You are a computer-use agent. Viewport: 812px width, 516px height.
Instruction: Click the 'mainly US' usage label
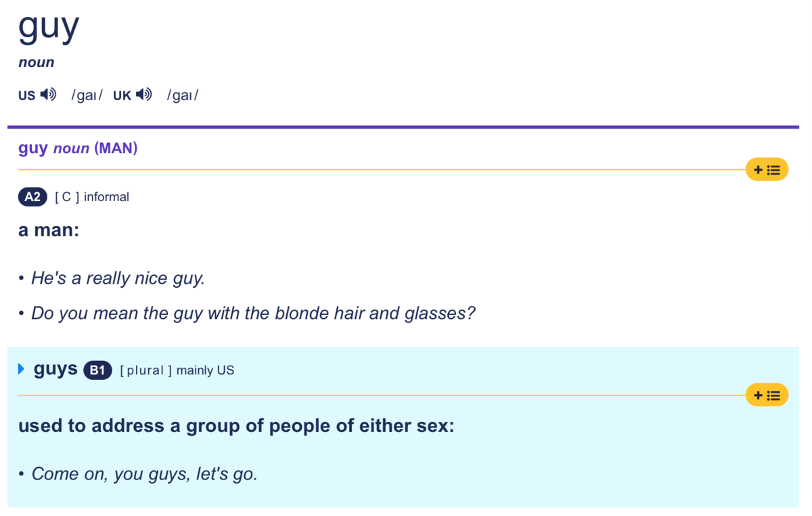[x=205, y=370]
